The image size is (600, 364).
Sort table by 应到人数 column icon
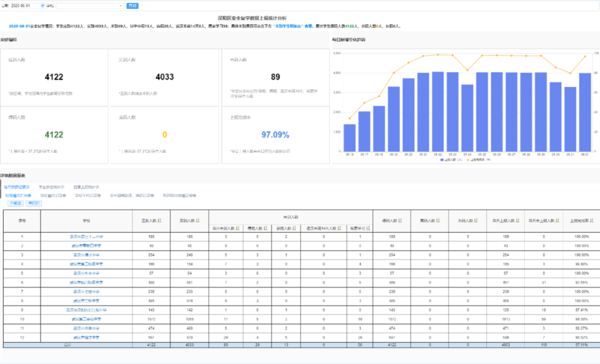160,221
